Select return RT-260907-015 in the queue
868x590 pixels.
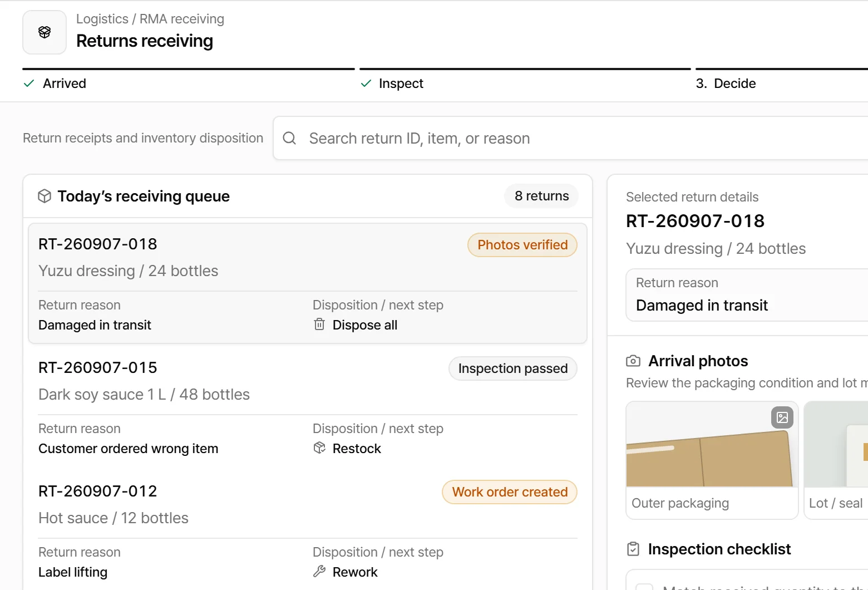pos(308,407)
